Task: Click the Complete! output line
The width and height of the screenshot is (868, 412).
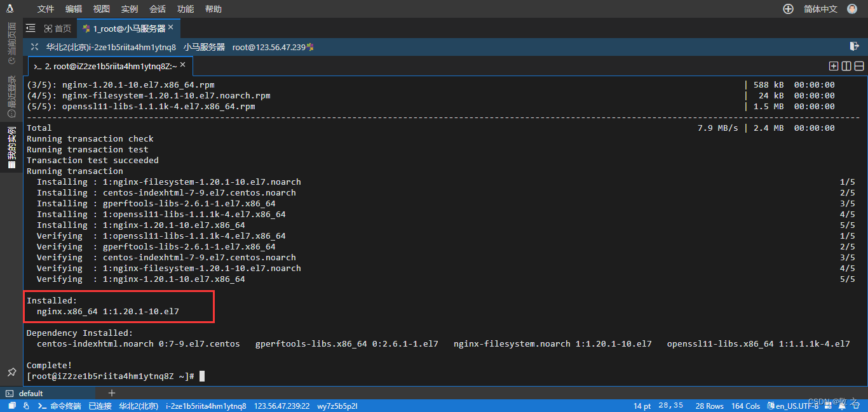Action: pyautogui.click(x=50, y=365)
